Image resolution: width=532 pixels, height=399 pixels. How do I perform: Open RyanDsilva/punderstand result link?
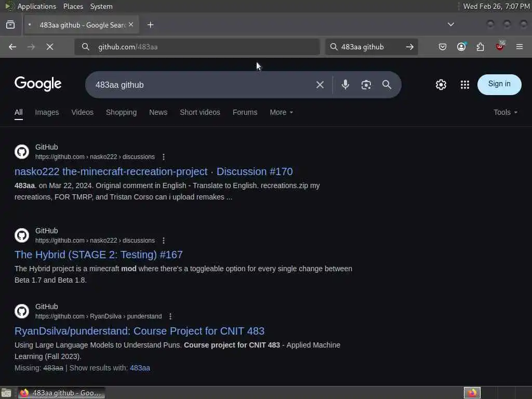pos(139,331)
